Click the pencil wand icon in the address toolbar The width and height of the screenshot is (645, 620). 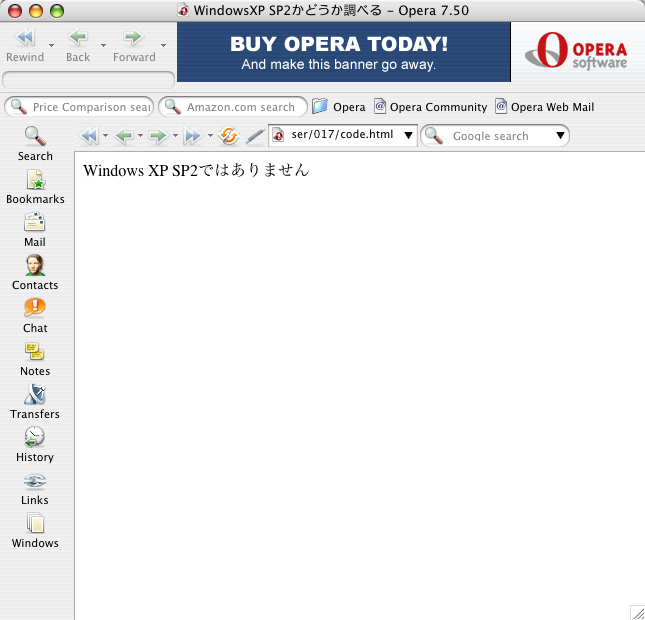[x=255, y=136]
